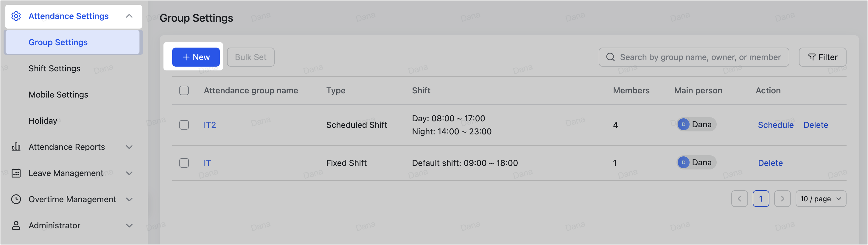
Task: Click the Attendance Reports bar chart icon
Action: point(16,147)
